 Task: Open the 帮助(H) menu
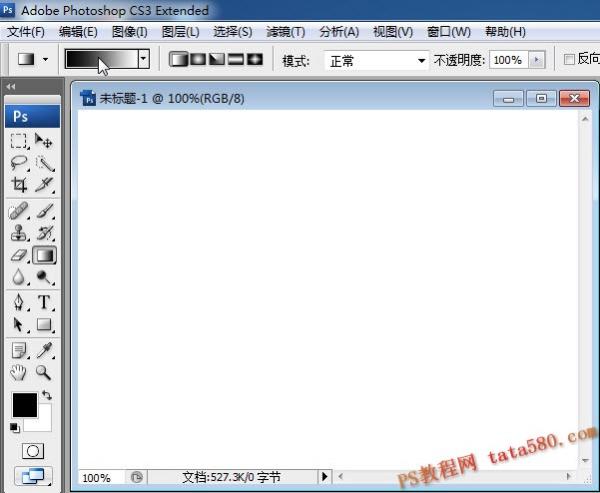click(x=505, y=32)
